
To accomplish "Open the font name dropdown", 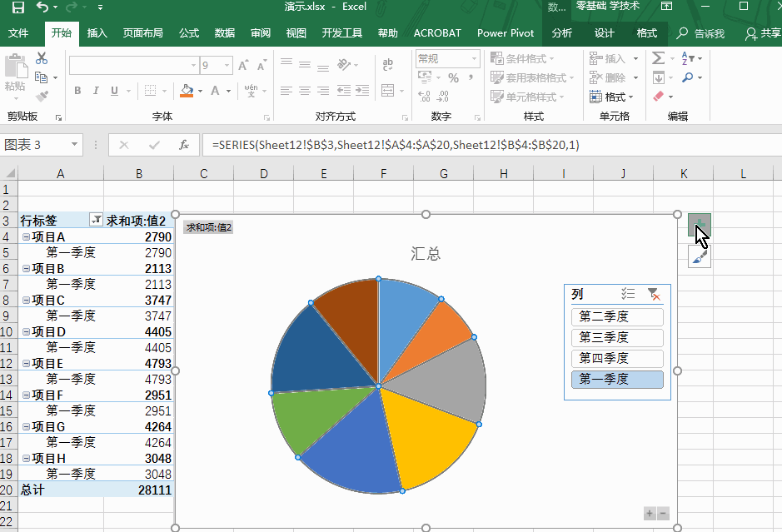I will (194, 65).
